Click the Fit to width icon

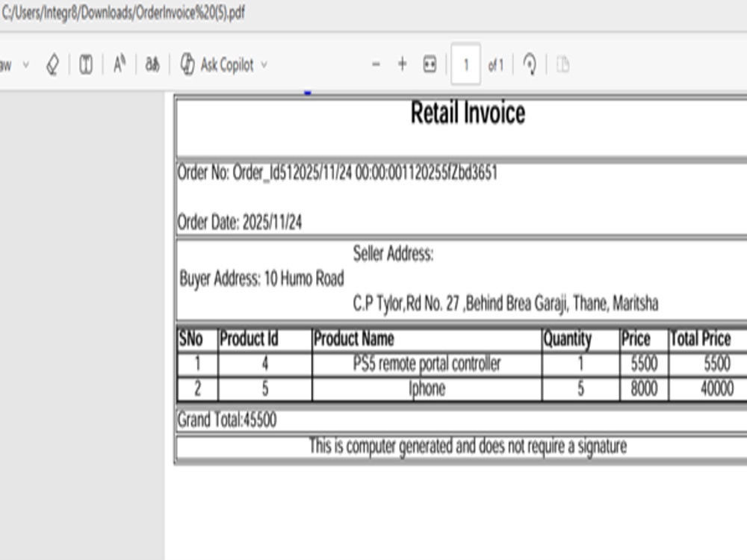pyautogui.click(x=430, y=64)
